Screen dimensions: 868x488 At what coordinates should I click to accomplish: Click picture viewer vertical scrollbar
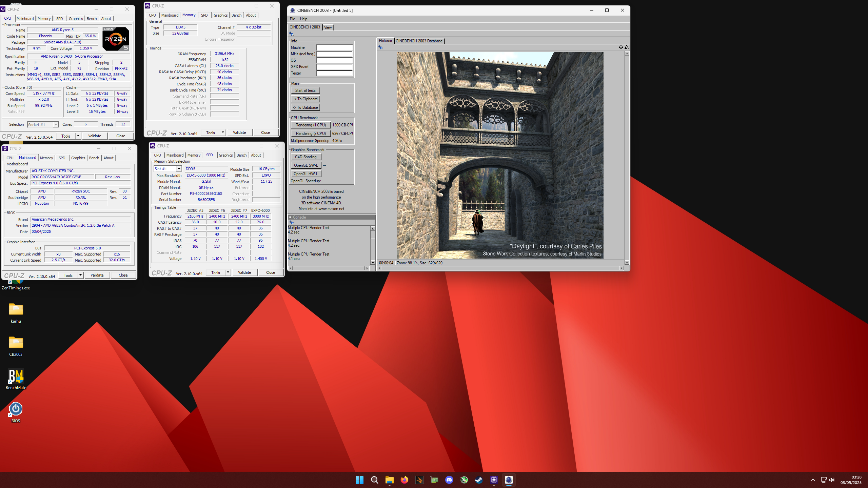coord(627,158)
